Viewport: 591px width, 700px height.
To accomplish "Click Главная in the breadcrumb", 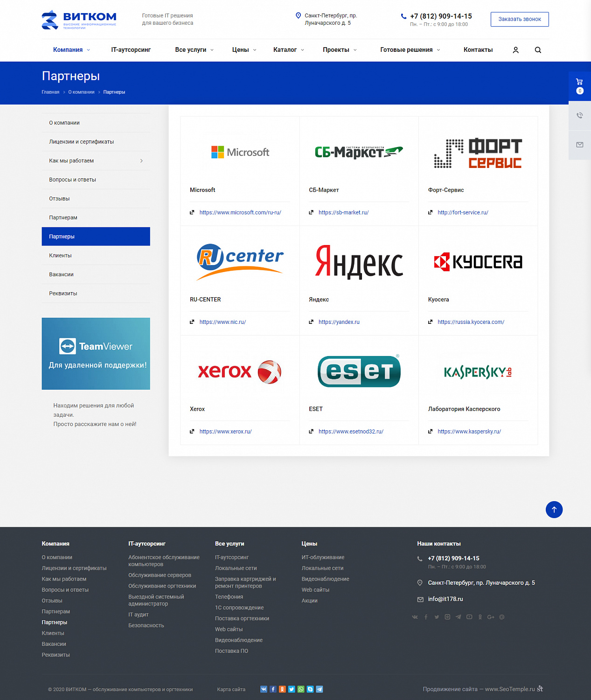I will (x=50, y=92).
